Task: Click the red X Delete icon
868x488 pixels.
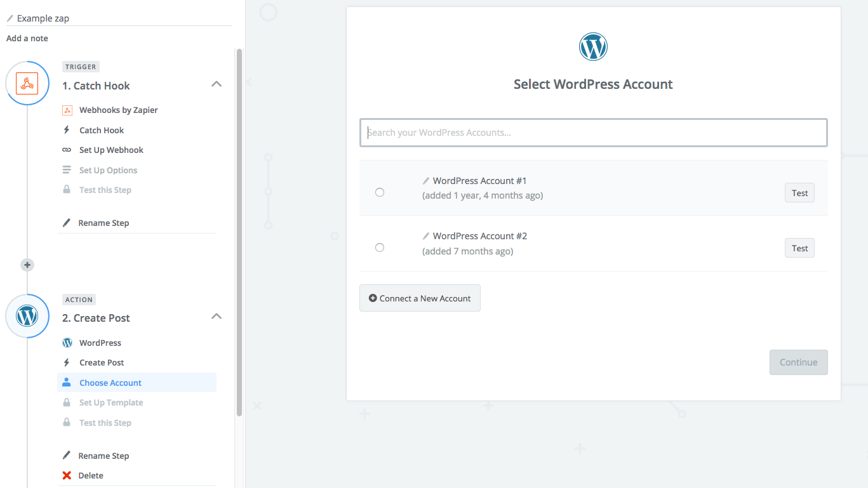Action: tap(67, 475)
